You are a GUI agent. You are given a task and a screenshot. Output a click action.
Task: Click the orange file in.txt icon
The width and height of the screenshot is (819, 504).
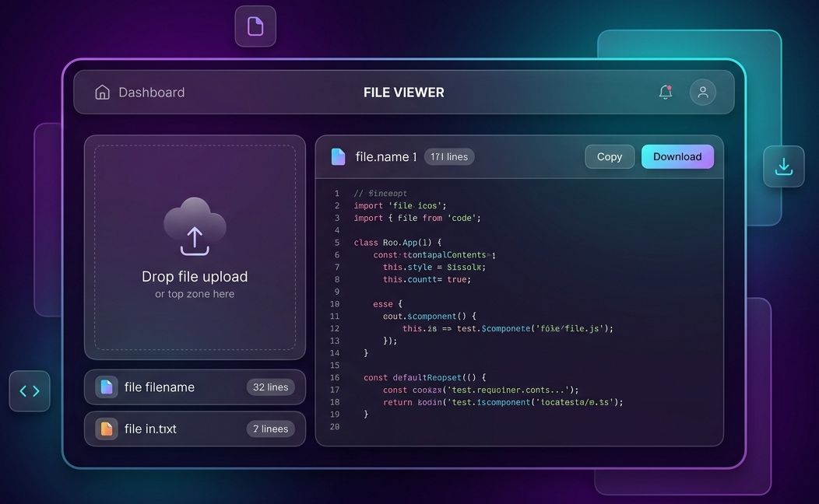pos(107,429)
